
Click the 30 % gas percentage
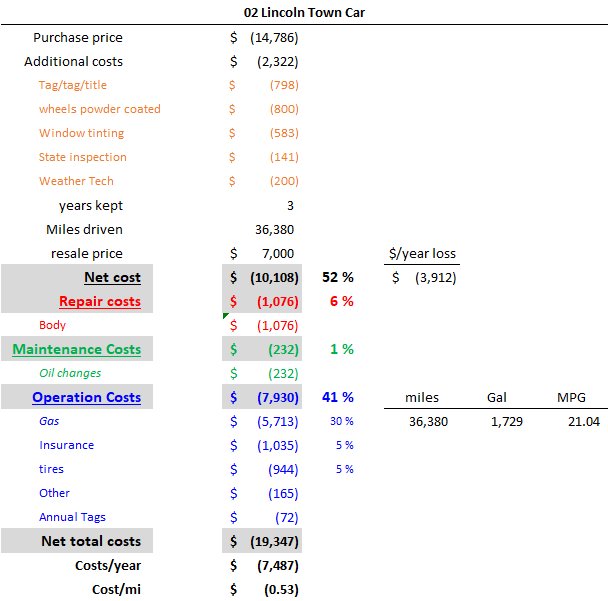pyautogui.click(x=342, y=421)
